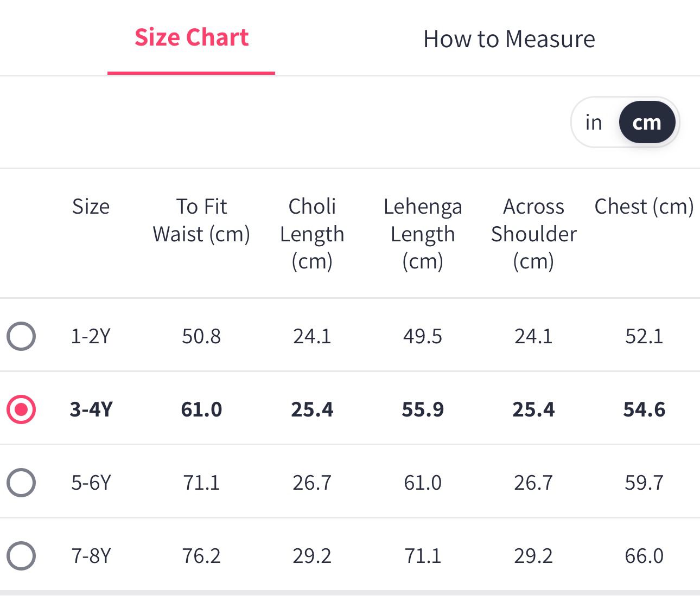Pick the 7-8Y size radio button
Image resolution: width=700 pixels, height=596 pixels.
click(21, 556)
